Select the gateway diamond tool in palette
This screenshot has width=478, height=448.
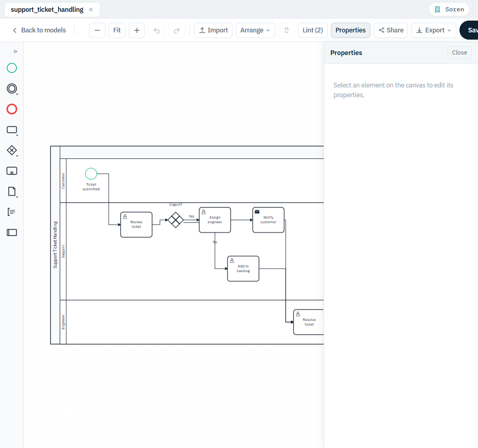click(12, 150)
